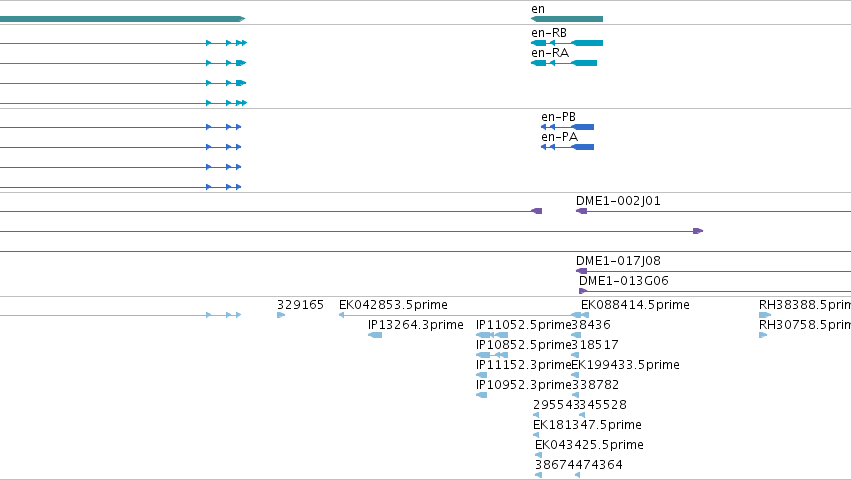This screenshot has width=851, height=480.
Task: Click the 329165 EST label
Action: click(x=300, y=305)
